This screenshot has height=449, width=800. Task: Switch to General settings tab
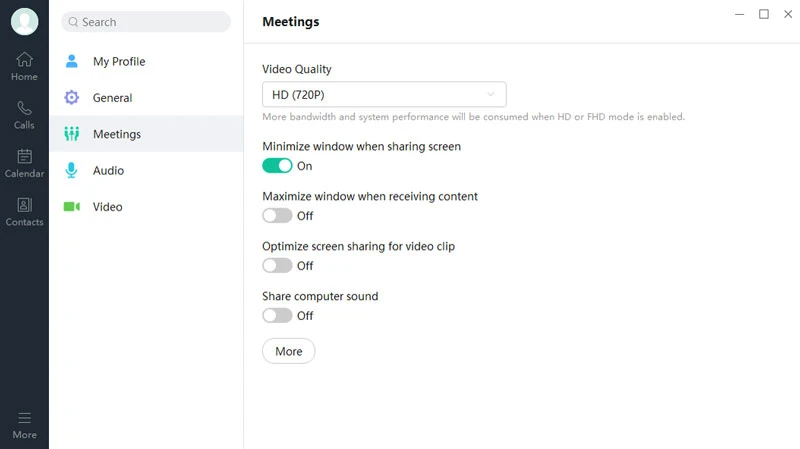point(112,98)
